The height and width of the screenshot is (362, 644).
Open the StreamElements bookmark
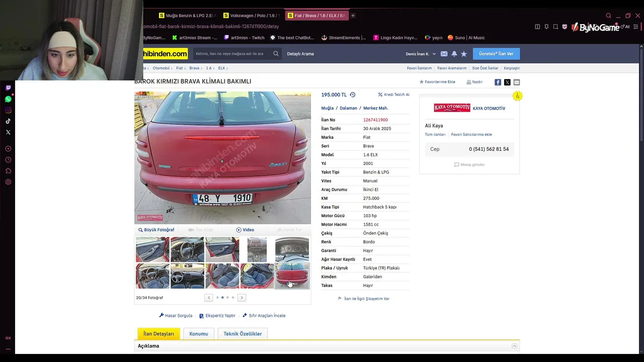tap(344, 38)
